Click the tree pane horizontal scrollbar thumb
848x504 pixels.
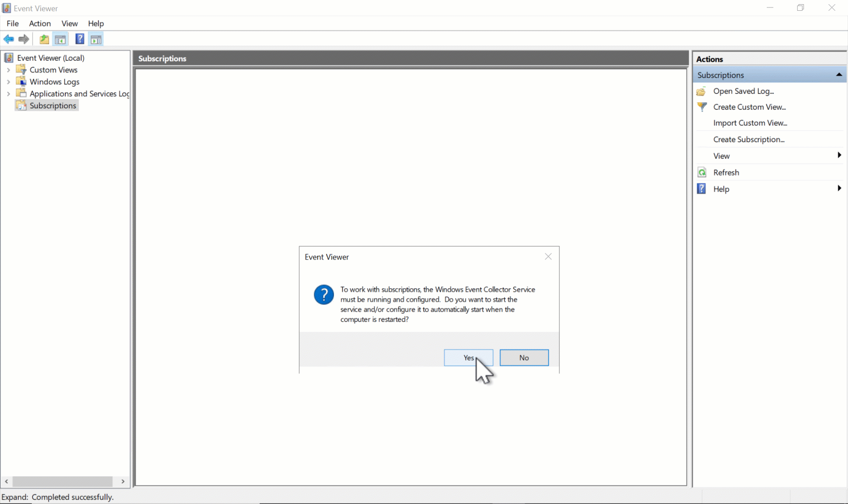[63, 481]
